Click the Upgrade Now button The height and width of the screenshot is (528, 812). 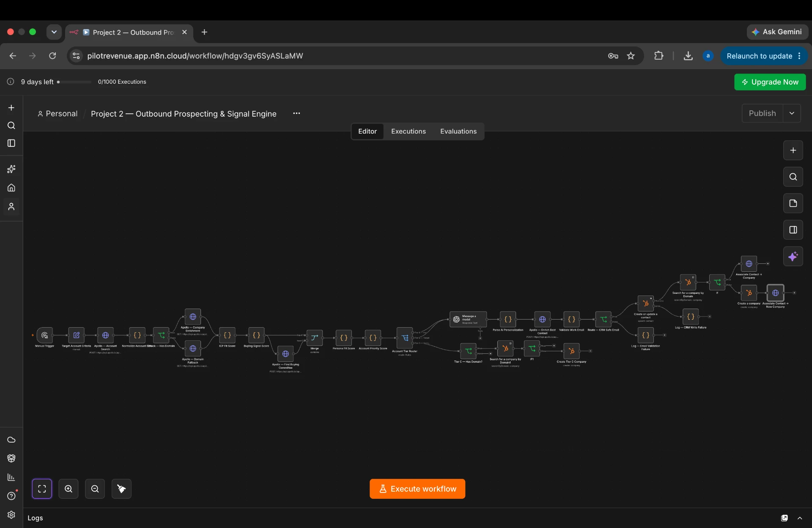click(x=770, y=82)
